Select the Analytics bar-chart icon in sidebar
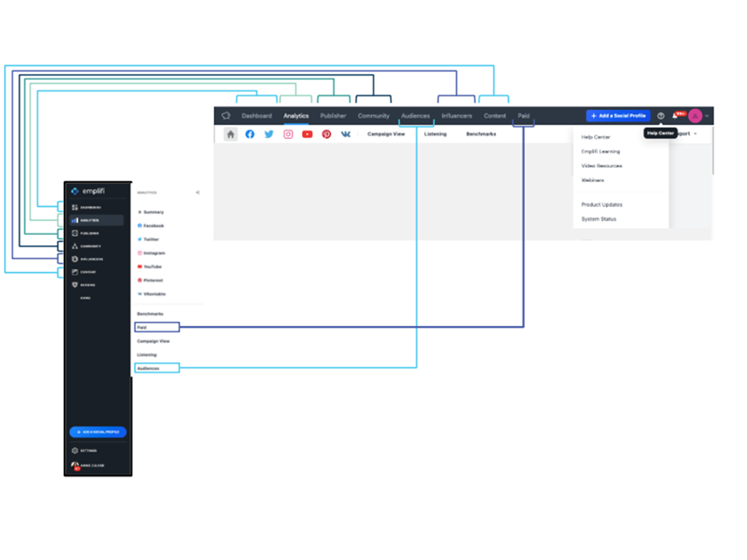This screenshot has height=560, width=747. [x=75, y=220]
